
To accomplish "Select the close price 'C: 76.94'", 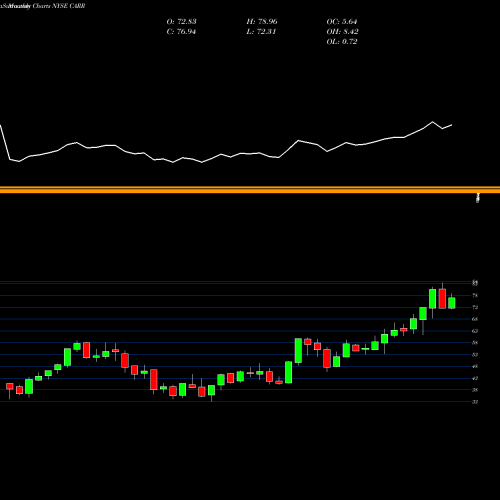I will point(181,31).
